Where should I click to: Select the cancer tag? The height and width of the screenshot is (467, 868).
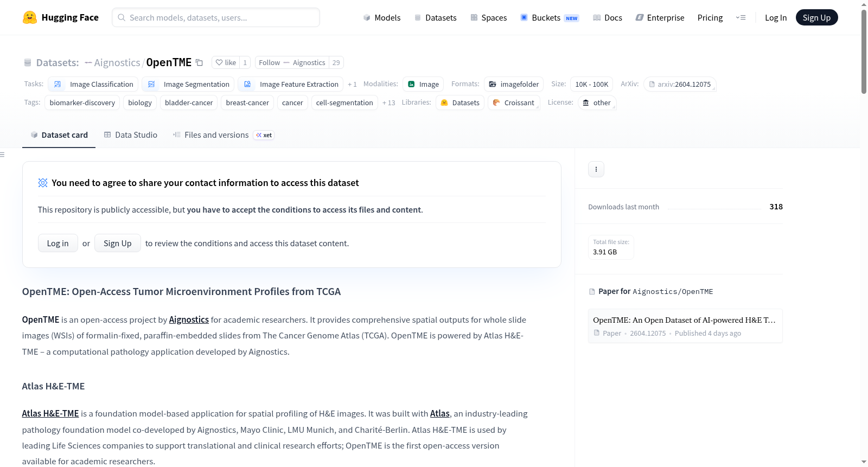[x=292, y=103]
